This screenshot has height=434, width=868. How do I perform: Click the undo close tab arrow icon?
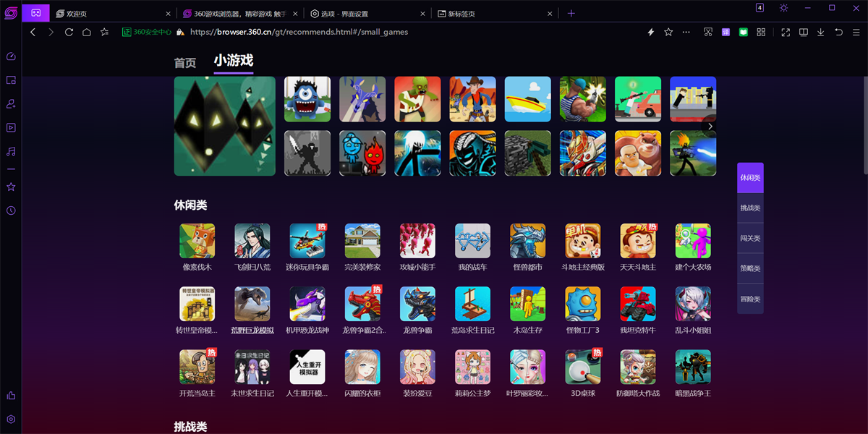click(838, 33)
